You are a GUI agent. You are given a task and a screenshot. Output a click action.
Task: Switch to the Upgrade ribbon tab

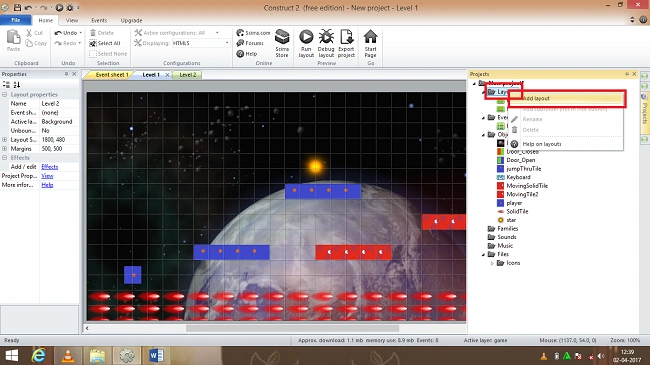(x=131, y=20)
